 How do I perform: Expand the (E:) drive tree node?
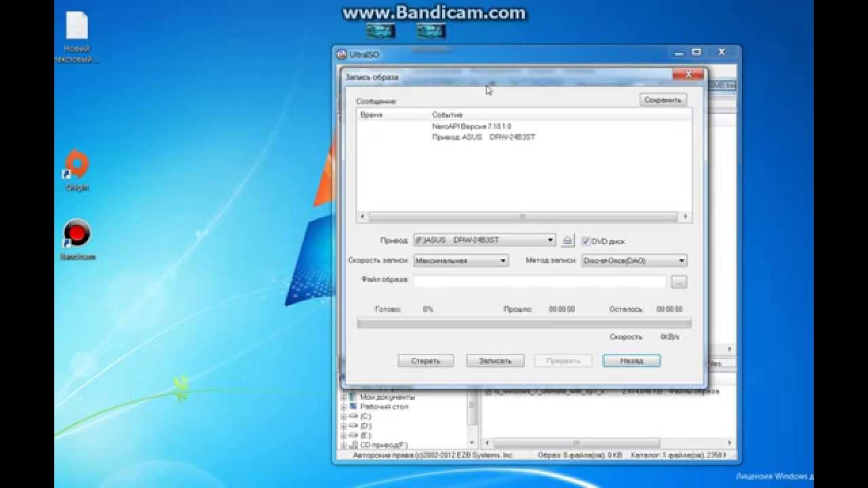[x=344, y=435]
